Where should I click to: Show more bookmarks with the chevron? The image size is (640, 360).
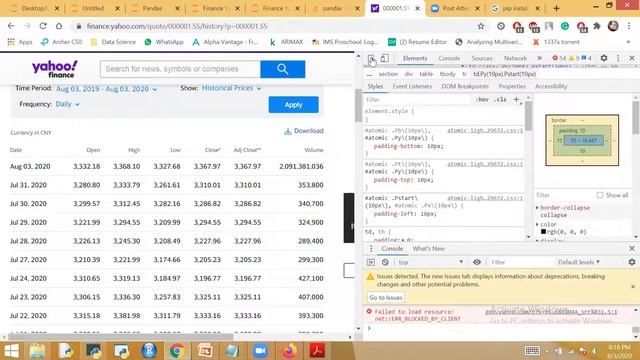point(628,42)
